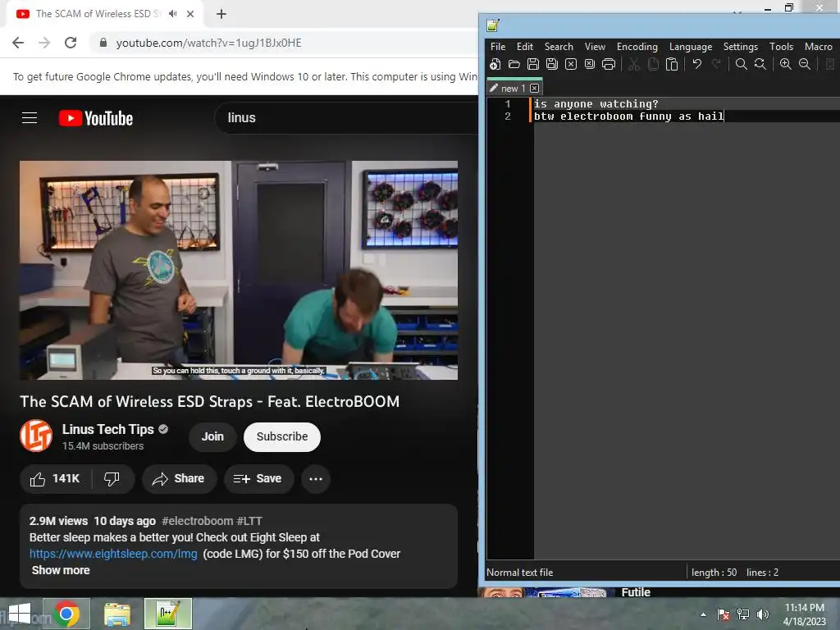Click the video player
Image resolution: width=840 pixels, height=630 pixels.
[x=239, y=270]
